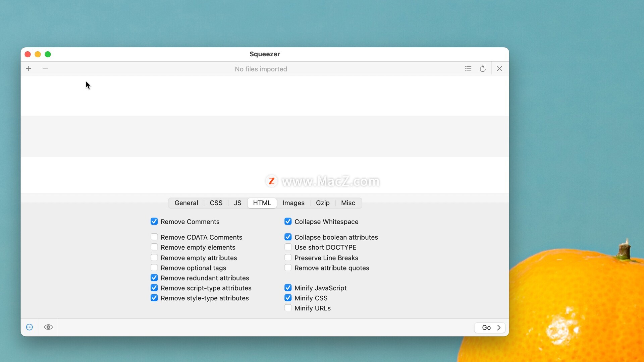Disable Remove redundant attributes

tap(154, 278)
